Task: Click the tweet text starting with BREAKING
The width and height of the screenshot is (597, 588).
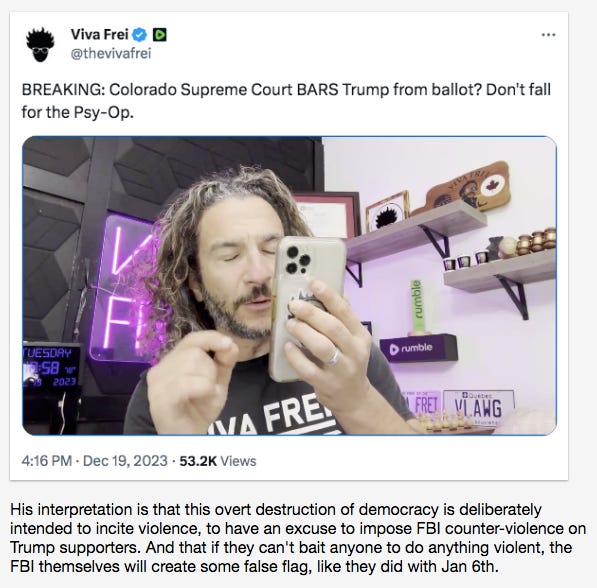Action: click(x=286, y=101)
